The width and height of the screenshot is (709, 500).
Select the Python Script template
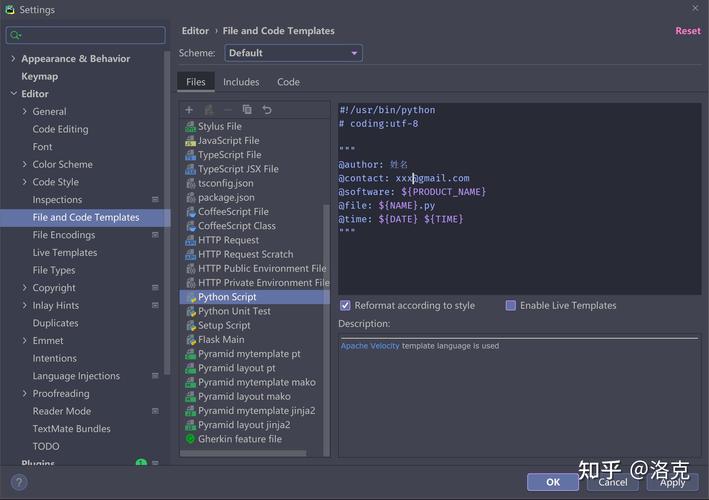click(254, 297)
